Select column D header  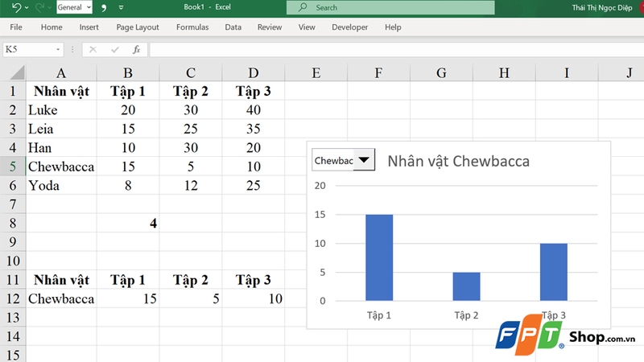coord(254,73)
